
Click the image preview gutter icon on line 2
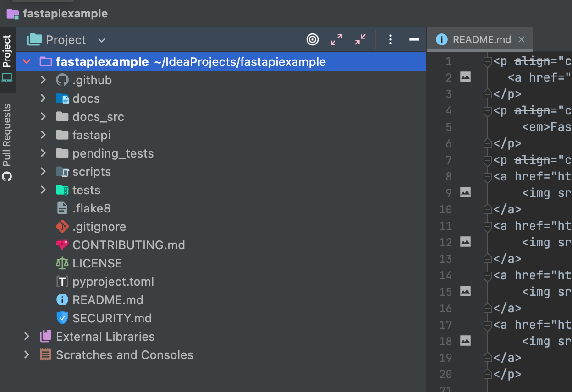(x=466, y=77)
